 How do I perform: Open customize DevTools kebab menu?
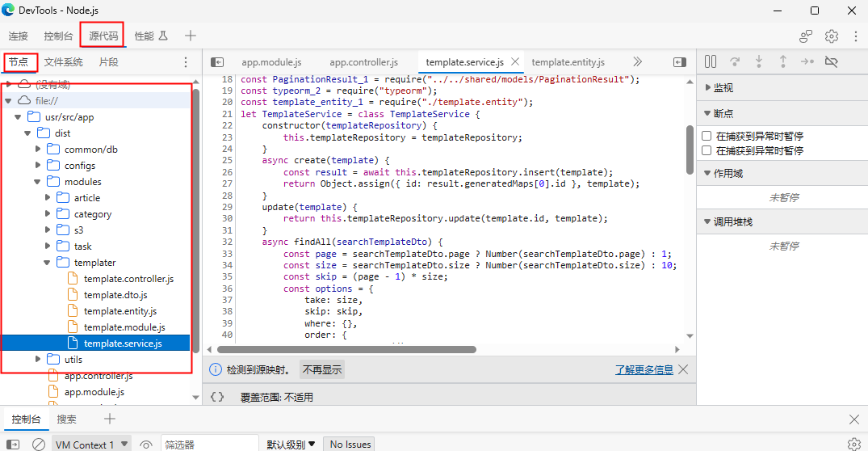(x=856, y=36)
